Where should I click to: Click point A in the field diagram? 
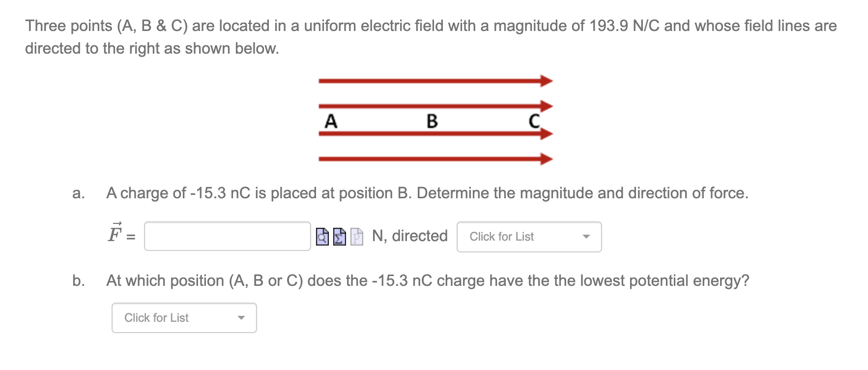click(x=331, y=121)
